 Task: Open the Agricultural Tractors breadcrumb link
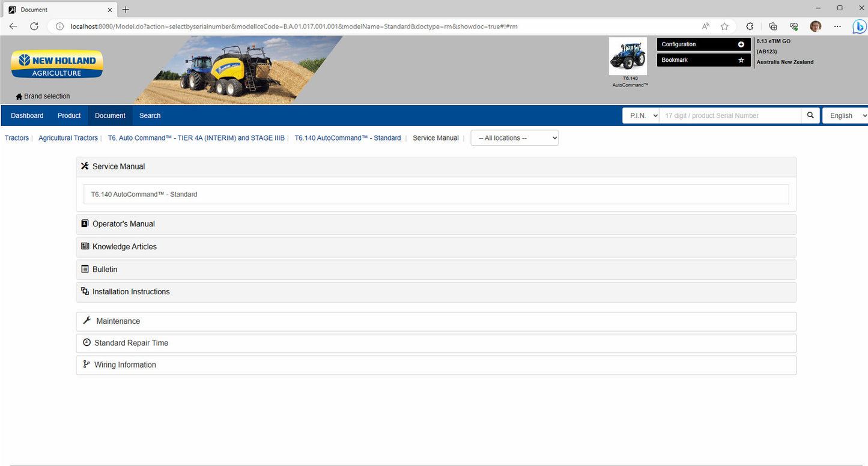point(68,138)
